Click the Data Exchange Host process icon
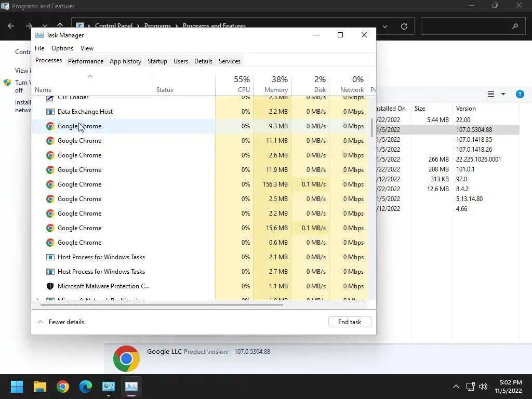This screenshot has width=532, height=399. click(50, 112)
